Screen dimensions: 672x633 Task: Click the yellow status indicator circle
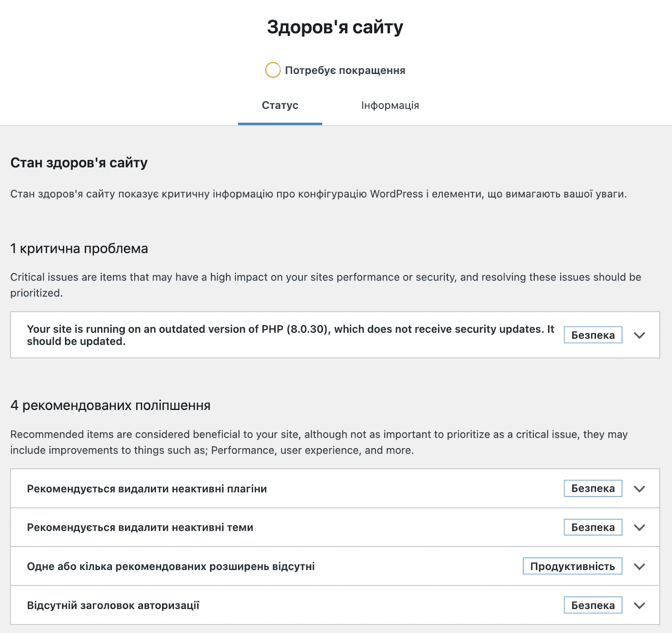click(x=273, y=70)
